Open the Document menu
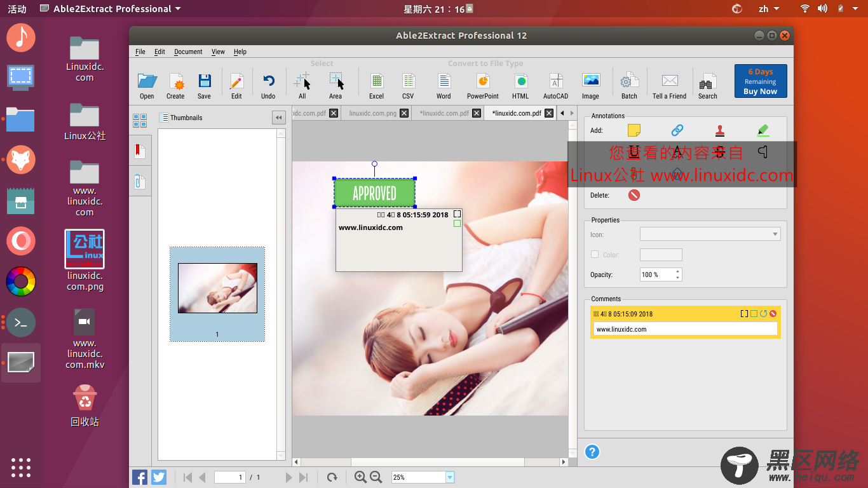868x488 pixels. 188,52
